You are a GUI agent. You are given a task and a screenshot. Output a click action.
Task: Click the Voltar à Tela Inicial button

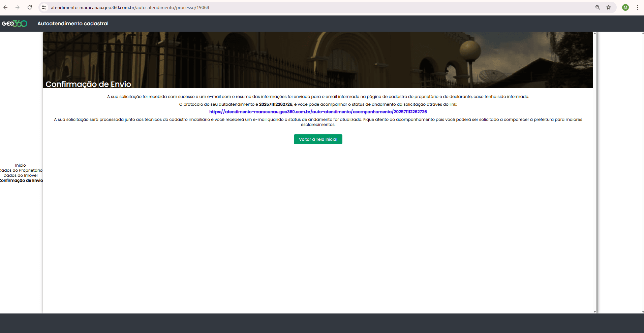[318, 139]
